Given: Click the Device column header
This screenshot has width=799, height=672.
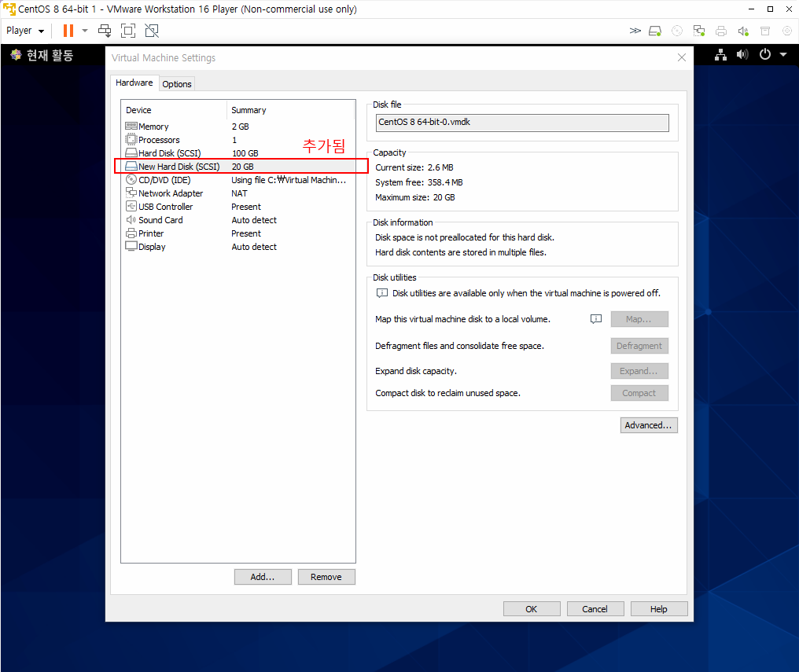Looking at the screenshot, I should pyautogui.click(x=174, y=110).
